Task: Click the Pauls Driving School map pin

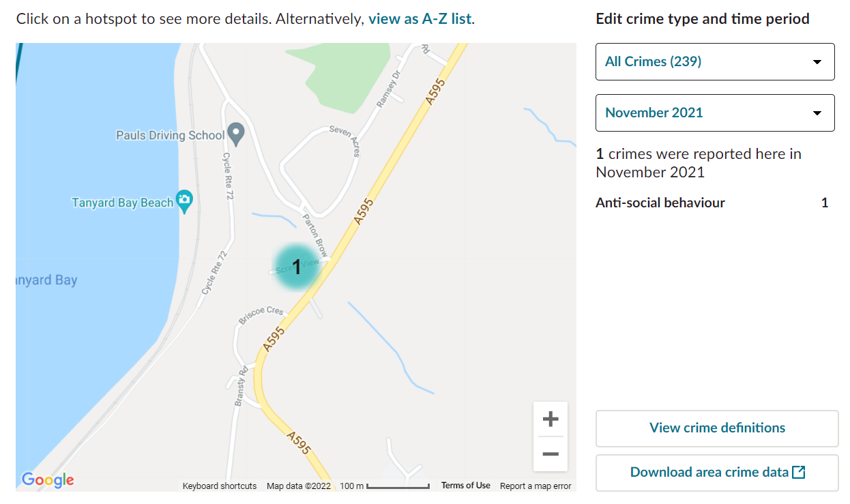Action: [x=236, y=134]
